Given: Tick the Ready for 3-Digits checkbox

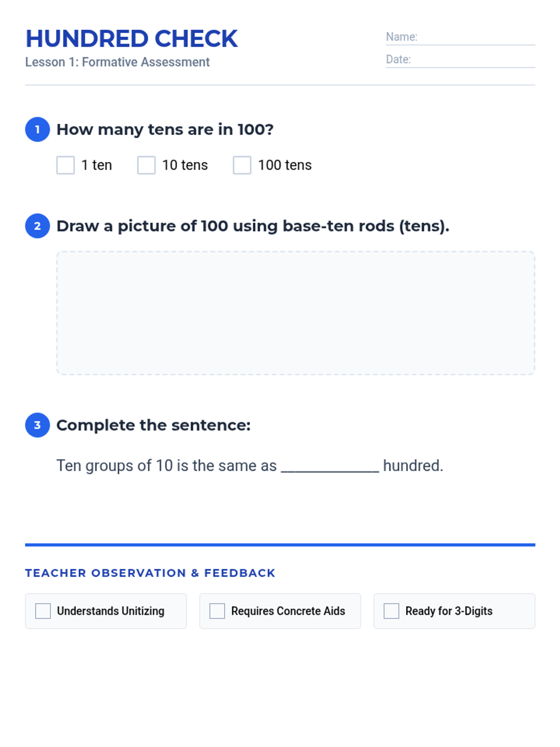Looking at the screenshot, I should pyautogui.click(x=391, y=611).
